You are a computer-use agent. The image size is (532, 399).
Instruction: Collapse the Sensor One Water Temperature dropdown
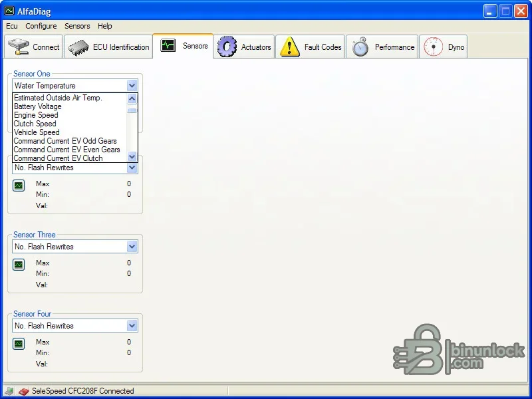(x=132, y=86)
